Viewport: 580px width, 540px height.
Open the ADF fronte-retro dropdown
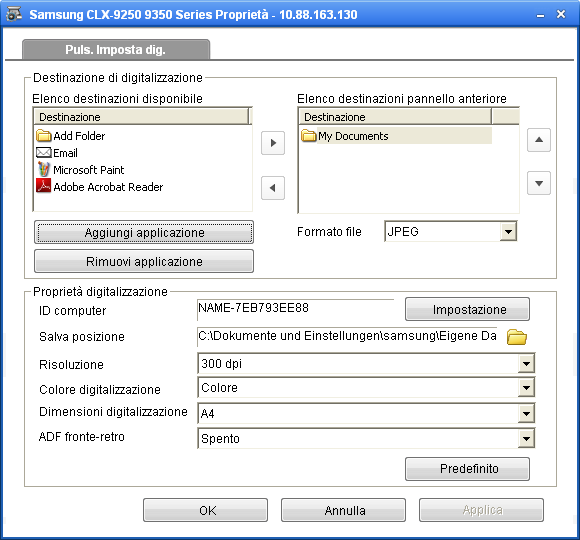526,439
